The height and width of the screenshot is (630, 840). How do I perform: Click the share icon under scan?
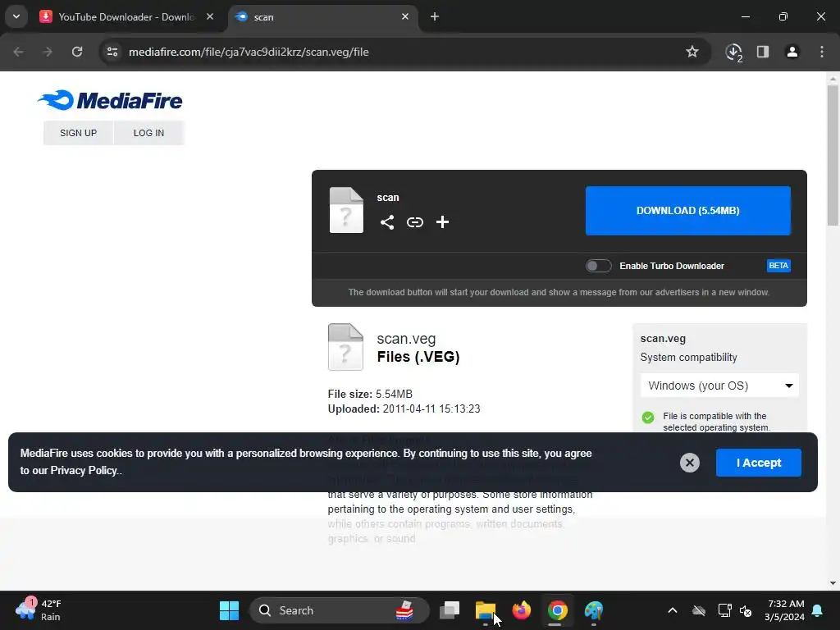(x=387, y=221)
